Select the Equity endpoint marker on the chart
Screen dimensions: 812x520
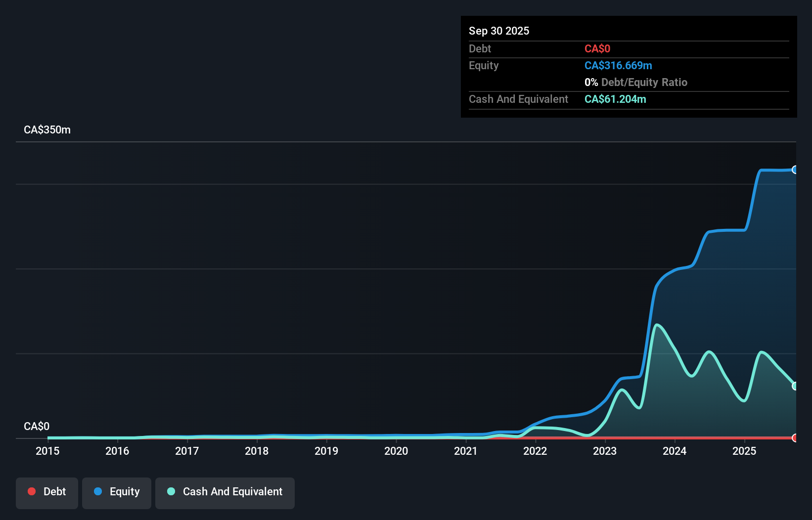click(795, 170)
